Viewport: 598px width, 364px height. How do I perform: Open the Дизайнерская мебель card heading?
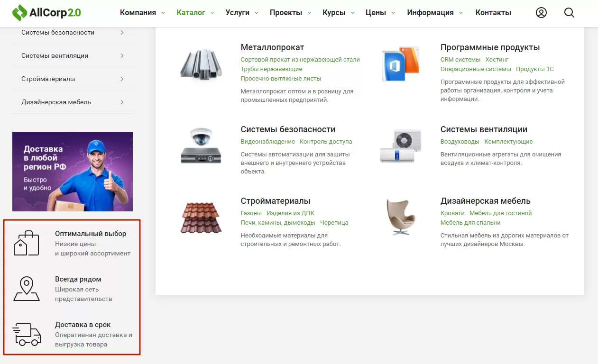point(485,201)
